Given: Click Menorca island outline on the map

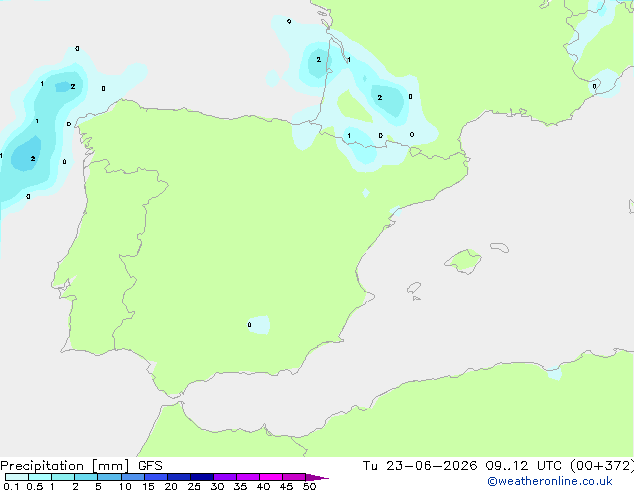Looking at the screenshot, I should tap(499, 247).
